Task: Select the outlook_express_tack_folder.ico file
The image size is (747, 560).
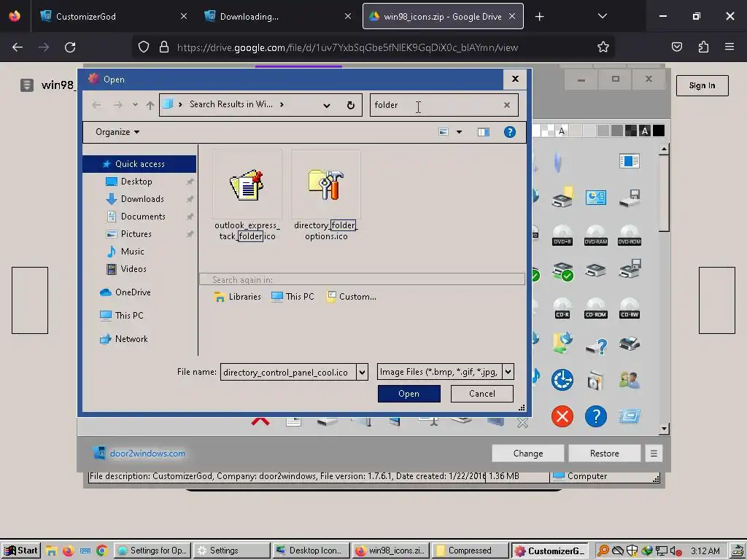Action: [247, 196]
